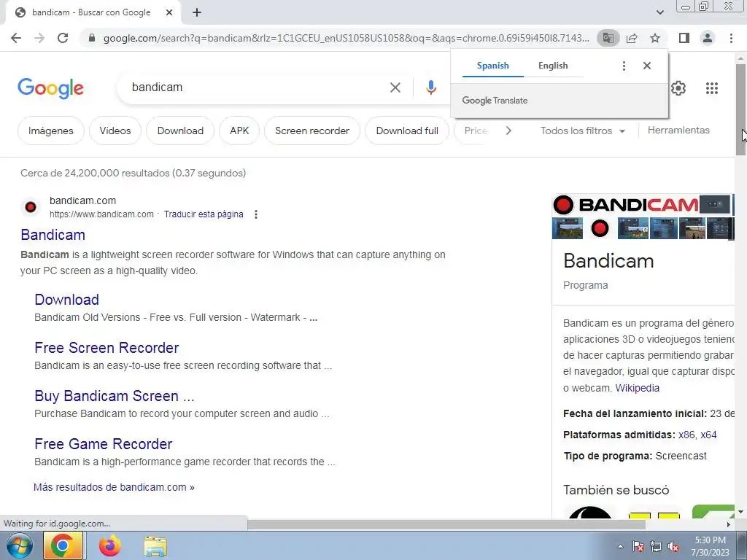Open Más resultados de bandicam.com

click(114, 487)
